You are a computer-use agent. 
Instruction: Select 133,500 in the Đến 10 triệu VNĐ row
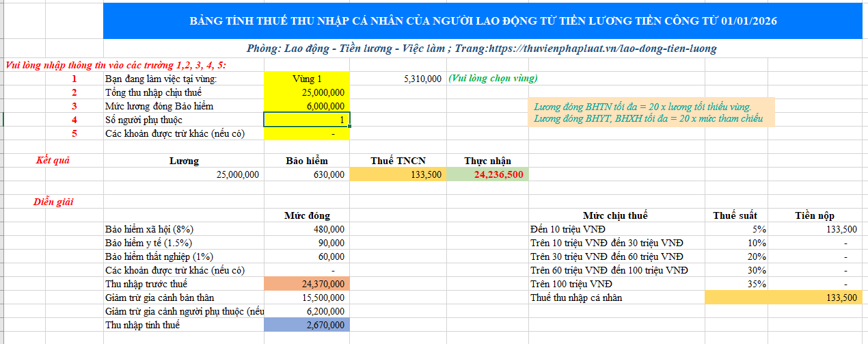tap(815, 229)
